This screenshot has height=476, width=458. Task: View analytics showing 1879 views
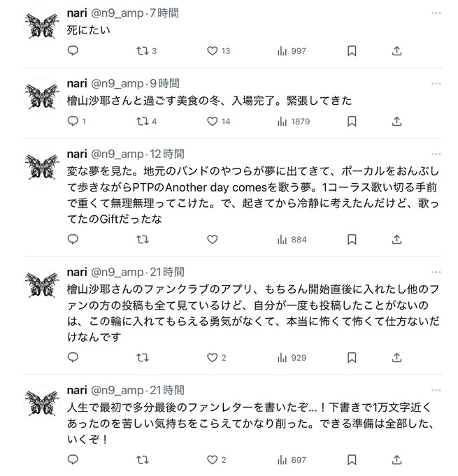(294, 122)
